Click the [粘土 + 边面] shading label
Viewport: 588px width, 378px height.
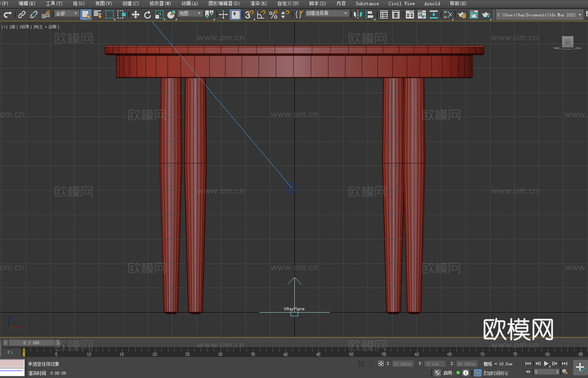46,27
